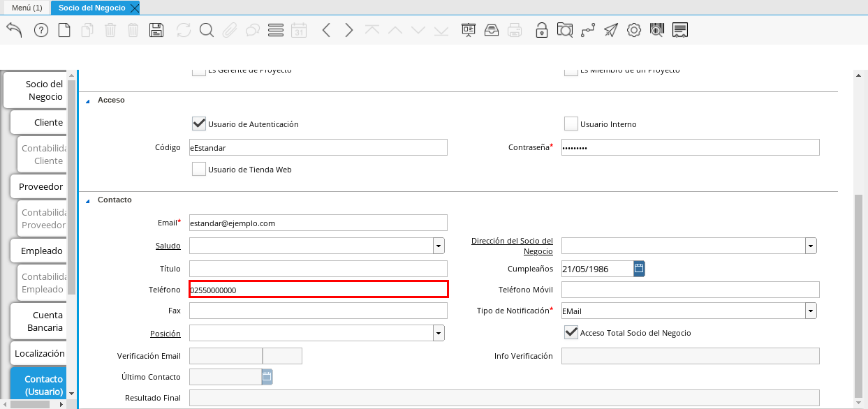Follow the Posición field label link
This screenshot has height=409, width=868.
[x=165, y=334]
